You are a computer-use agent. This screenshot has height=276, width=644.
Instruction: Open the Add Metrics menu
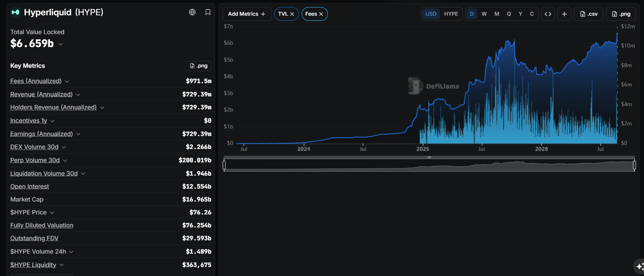(247, 14)
